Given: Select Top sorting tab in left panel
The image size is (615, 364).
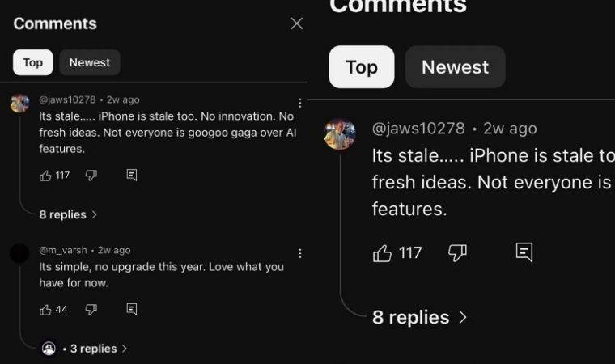Looking at the screenshot, I should point(33,62).
